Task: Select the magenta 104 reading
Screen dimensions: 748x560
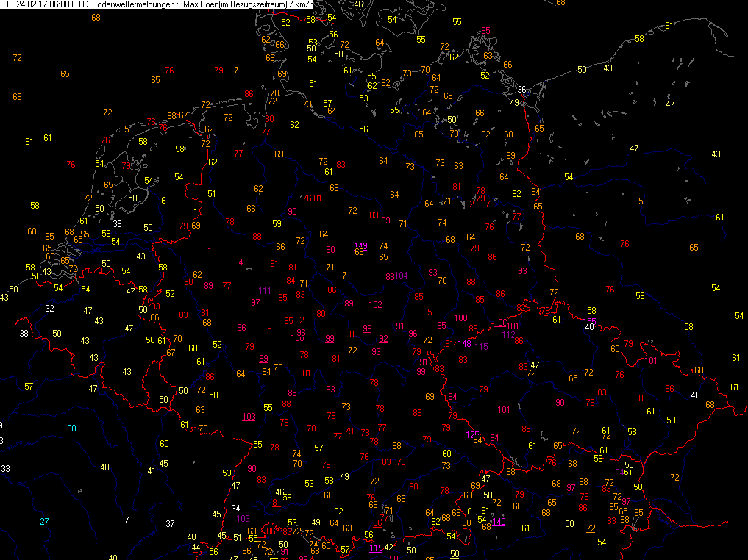Action: click(x=402, y=276)
